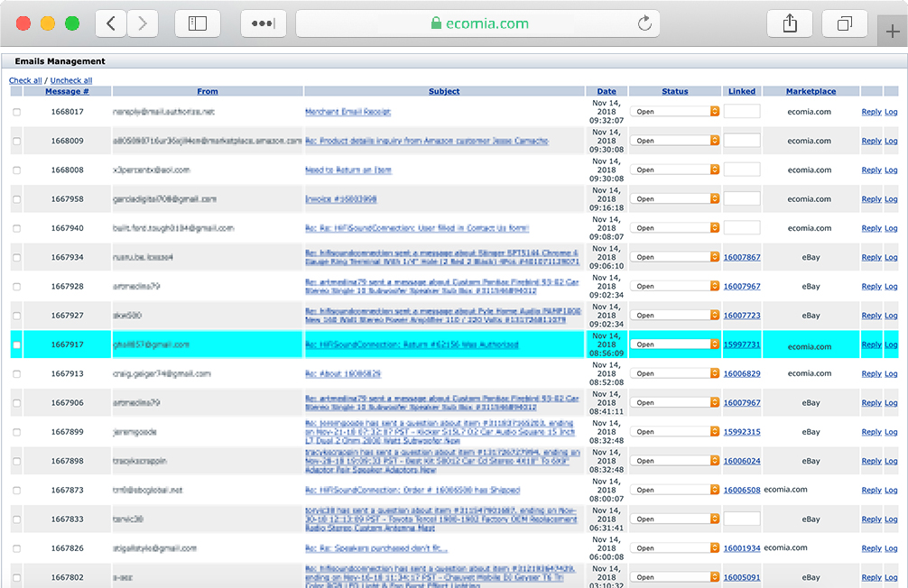Sort by the Subject column header
This screenshot has height=588, width=908.
(444, 91)
